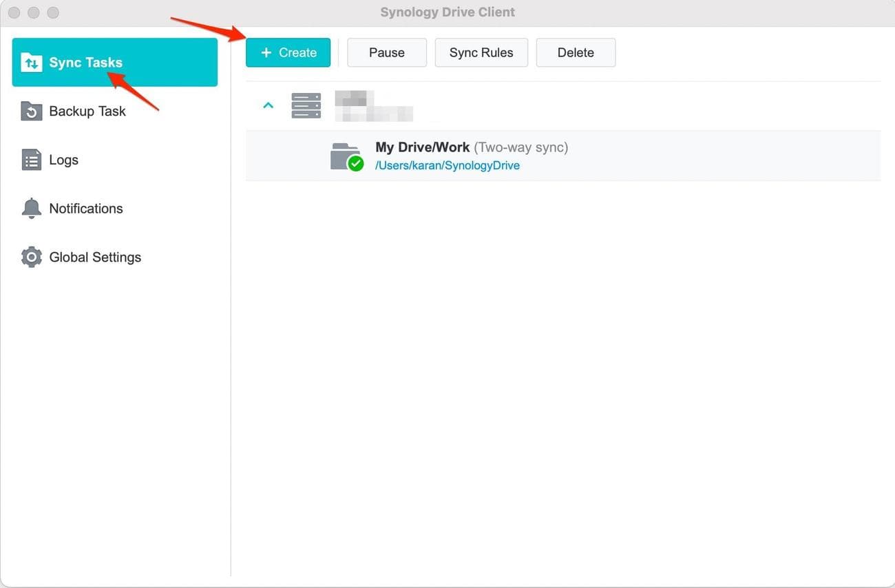Click the Notifications bell icon

31,208
